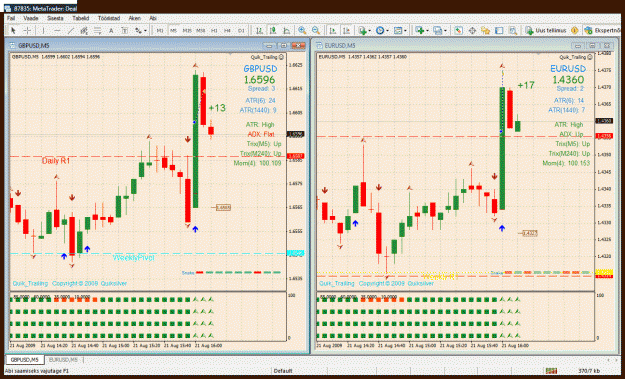Screen dimensions: 625x379
Task: Open the Tabelid menu
Action: click(x=81, y=18)
